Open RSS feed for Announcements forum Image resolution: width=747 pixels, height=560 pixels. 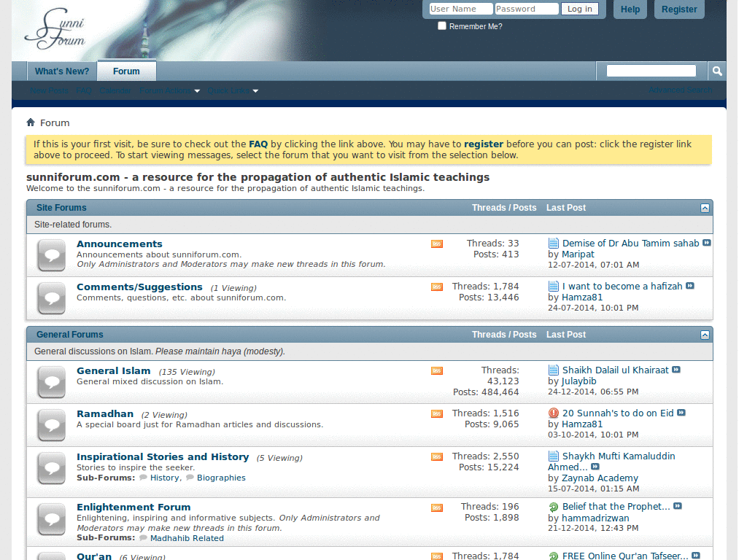(437, 244)
